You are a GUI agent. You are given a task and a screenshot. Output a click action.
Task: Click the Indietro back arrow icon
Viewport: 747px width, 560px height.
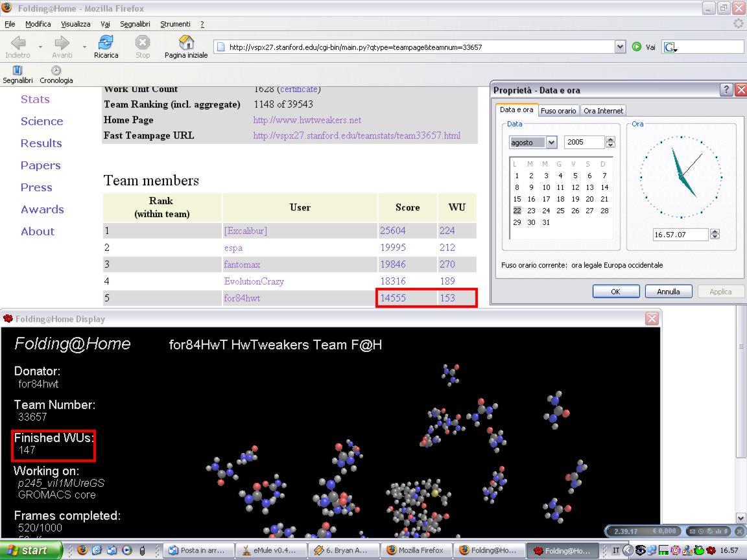(x=18, y=43)
